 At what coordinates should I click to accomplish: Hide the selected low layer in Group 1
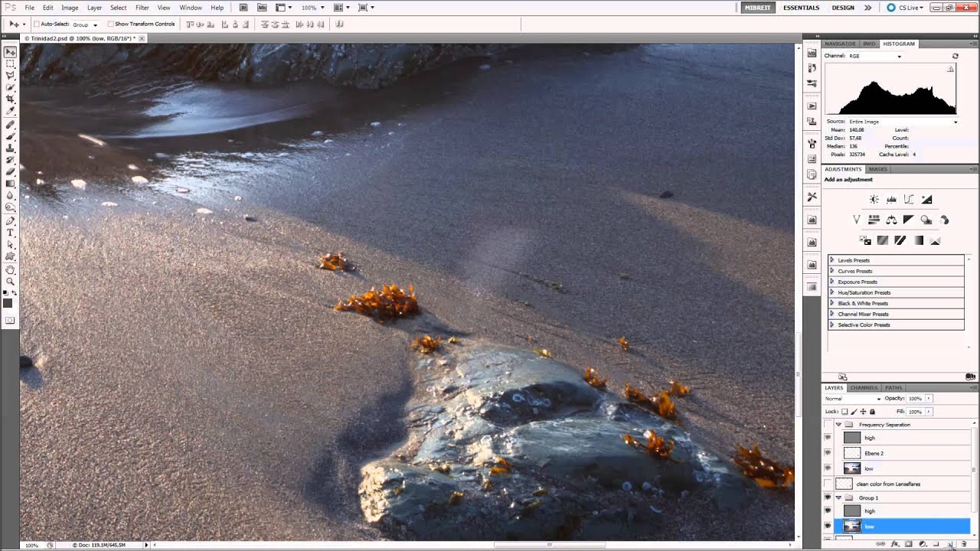pos(827,527)
